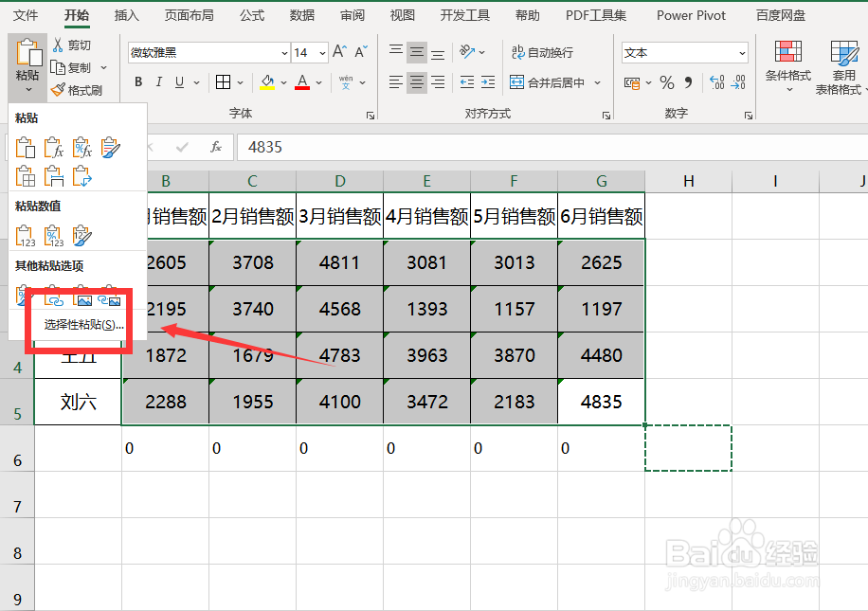Open 条件格式 conditional formatting
Image resolution: width=868 pixels, height=611 pixels.
click(x=787, y=65)
